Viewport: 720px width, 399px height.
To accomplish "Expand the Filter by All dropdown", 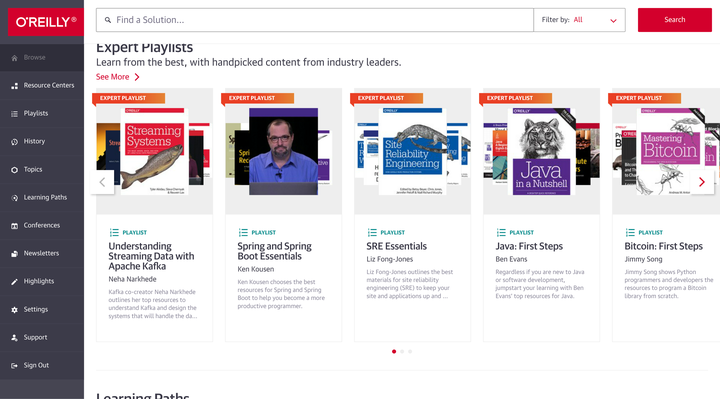I will tap(579, 20).
